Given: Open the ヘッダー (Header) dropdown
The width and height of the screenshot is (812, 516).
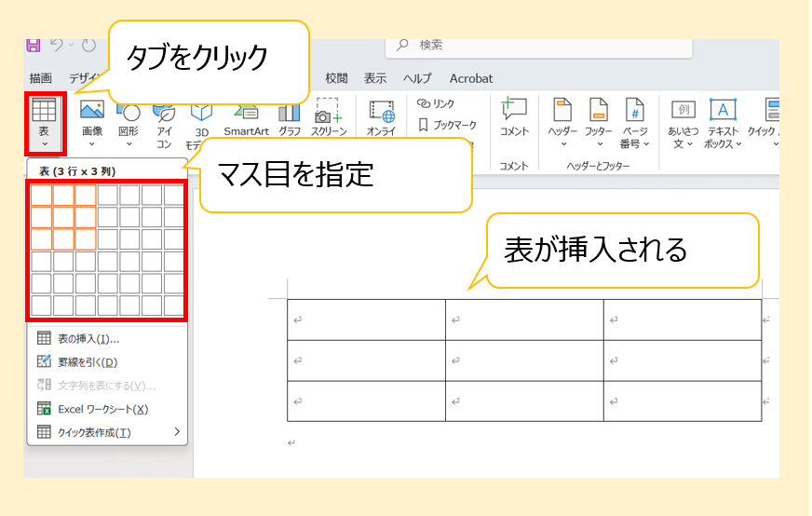Looking at the screenshot, I should (x=562, y=123).
